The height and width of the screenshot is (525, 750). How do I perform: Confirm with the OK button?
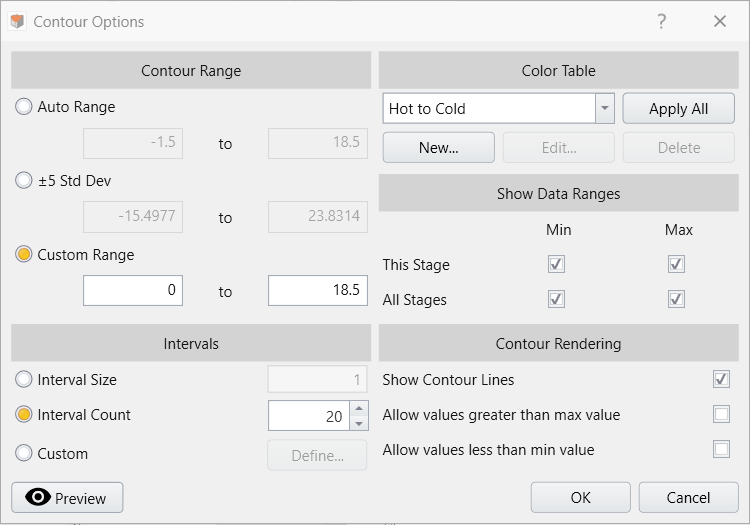[x=581, y=498]
